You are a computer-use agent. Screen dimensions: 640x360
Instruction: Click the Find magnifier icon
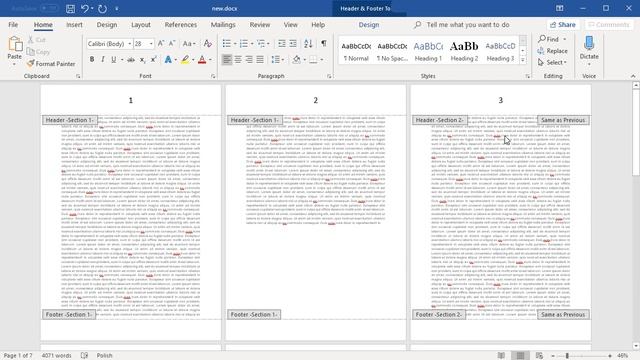[542, 39]
